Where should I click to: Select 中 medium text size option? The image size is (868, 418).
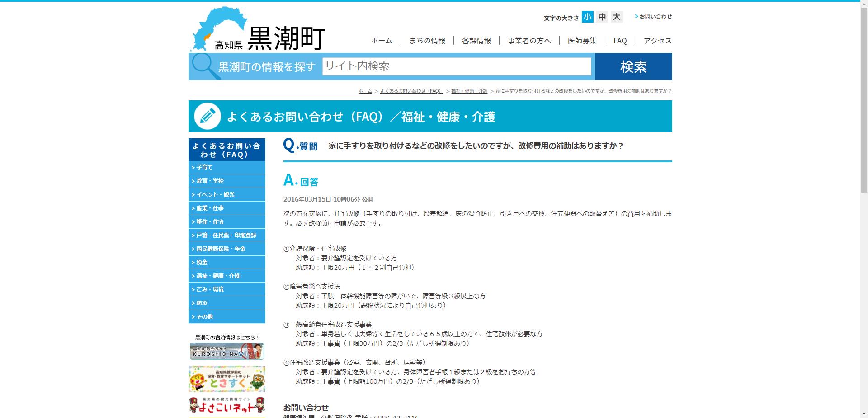click(x=601, y=17)
